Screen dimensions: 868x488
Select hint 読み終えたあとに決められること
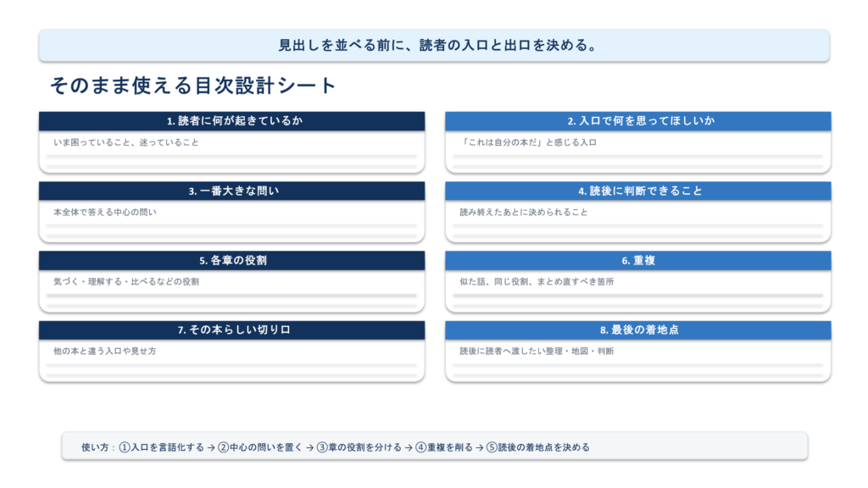(524, 212)
